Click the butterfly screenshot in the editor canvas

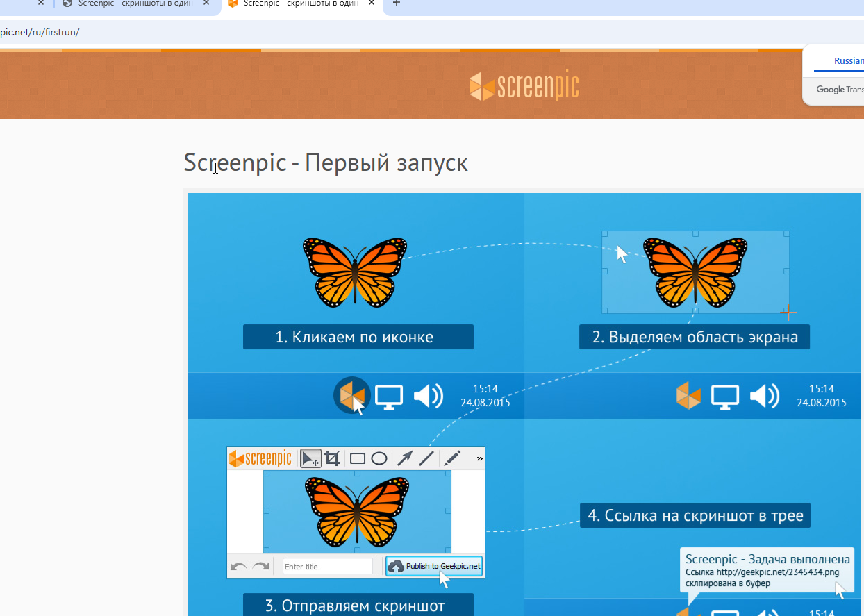pyautogui.click(x=357, y=512)
